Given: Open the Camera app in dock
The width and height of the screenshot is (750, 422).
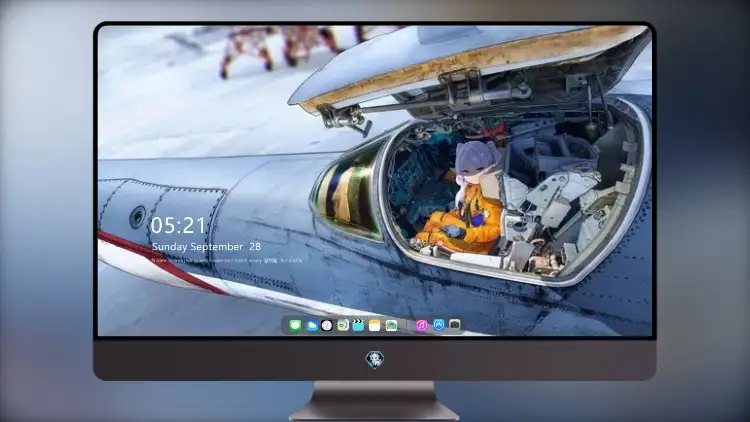Looking at the screenshot, I should 454,325.
